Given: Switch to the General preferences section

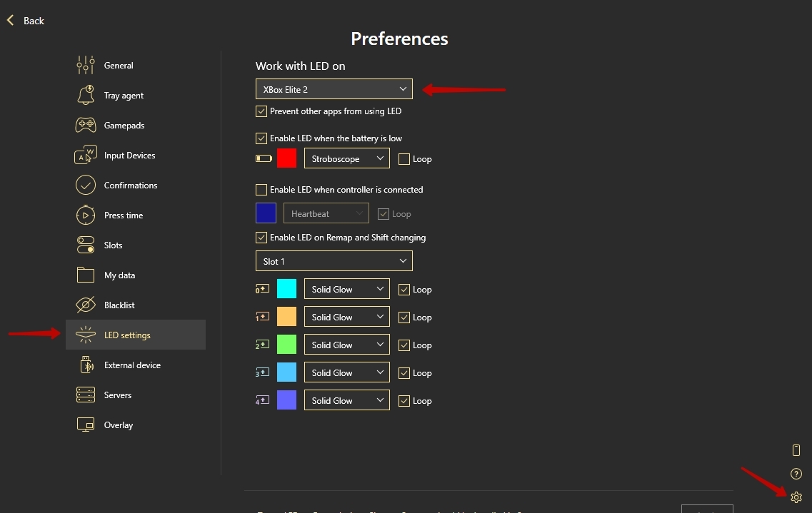Looking at the screenshot, I should point(119,65).
